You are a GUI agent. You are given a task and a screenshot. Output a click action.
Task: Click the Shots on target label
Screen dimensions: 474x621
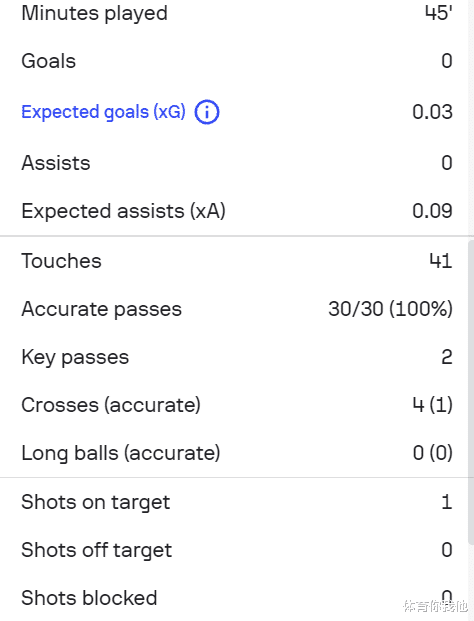tap(95, 503)
